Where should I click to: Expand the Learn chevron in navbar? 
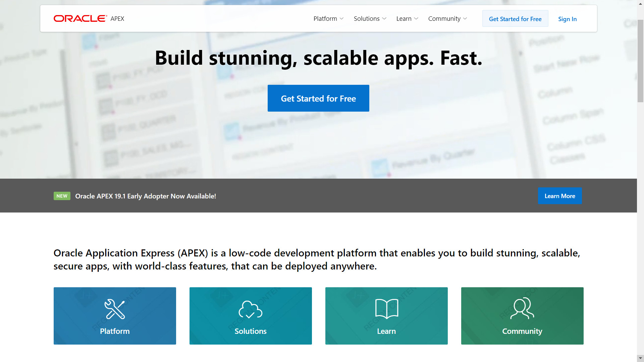click(x=416, y=19)
